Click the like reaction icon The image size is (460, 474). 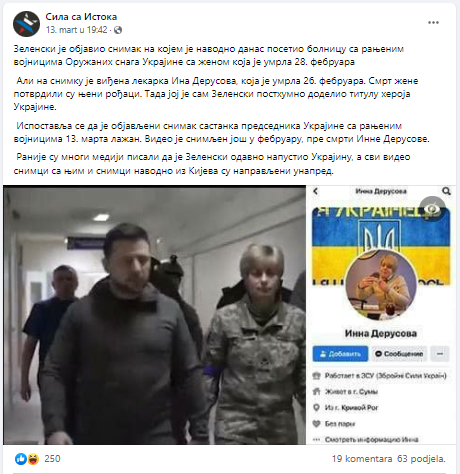click(x=21, y=459)
